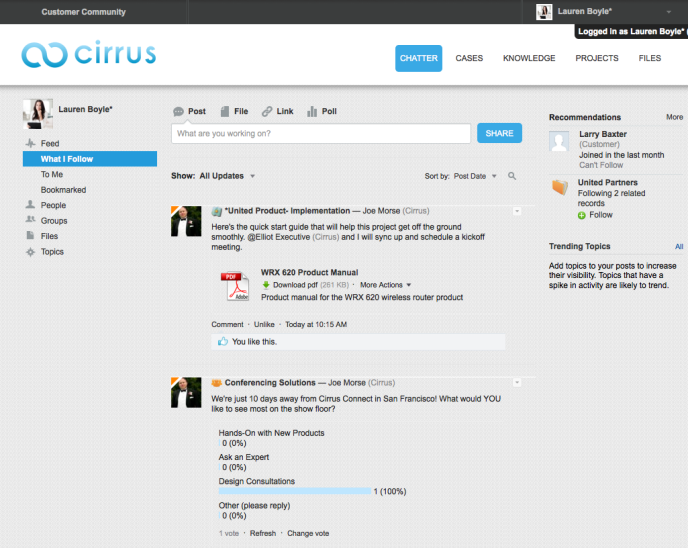Image resolution: width=688 pixels, height=548 pixels.
Task: Follow United Partners via Follow link
Action: pos(601,215)
